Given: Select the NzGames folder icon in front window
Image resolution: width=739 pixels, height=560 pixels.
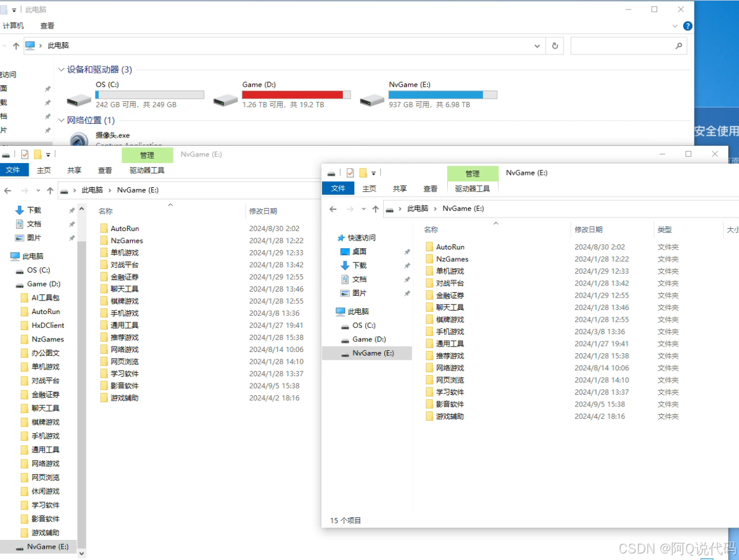Looking at the screenshot, I should point(429,259).
